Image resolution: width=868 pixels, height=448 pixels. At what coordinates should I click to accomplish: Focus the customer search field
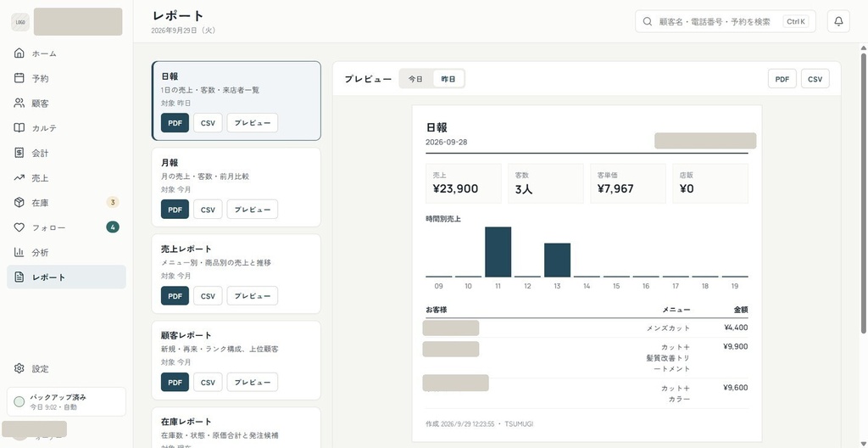tap(726, 21)
